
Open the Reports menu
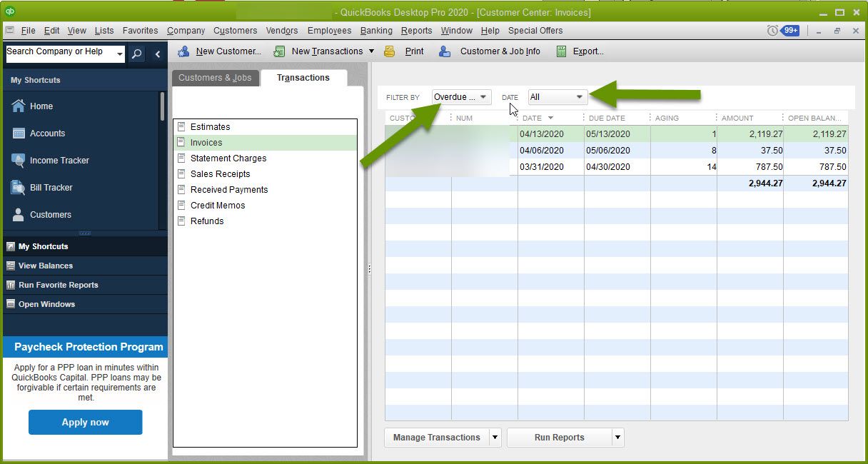point(416,31)
